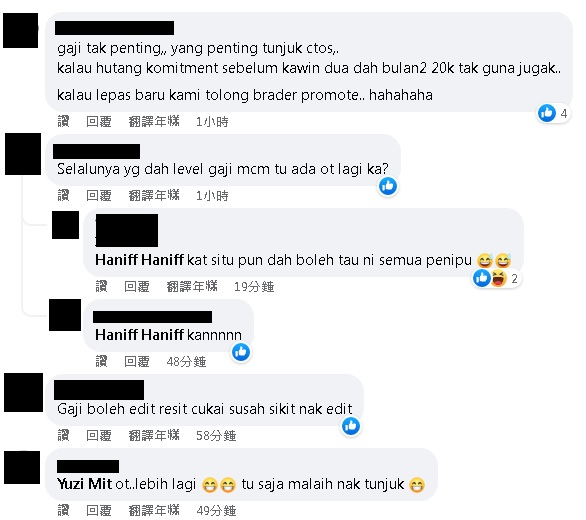Open the like and haha reactions with count 2
This screenshot has height=520, width=586.
(x=497, y=279)
